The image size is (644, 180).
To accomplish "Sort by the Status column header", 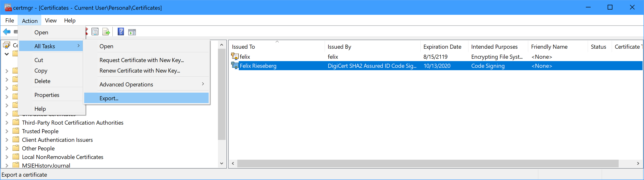I will coord(600,47).
